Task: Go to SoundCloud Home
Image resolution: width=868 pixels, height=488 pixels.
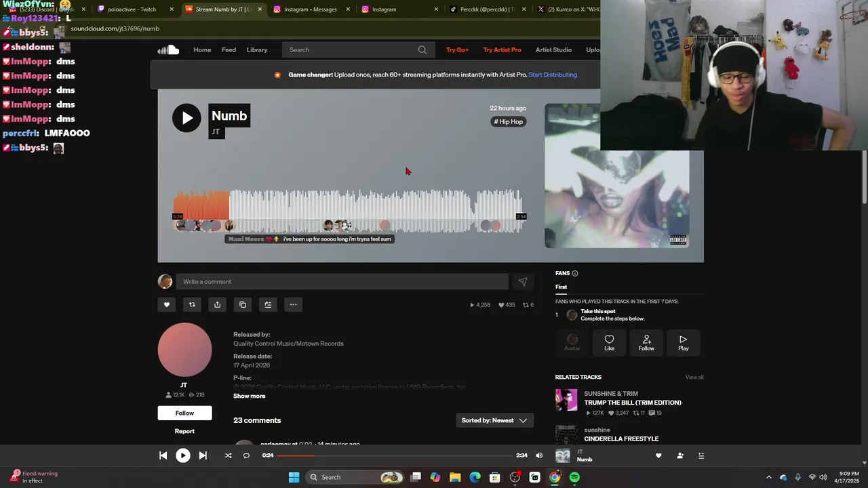Action: pos(202,49)
